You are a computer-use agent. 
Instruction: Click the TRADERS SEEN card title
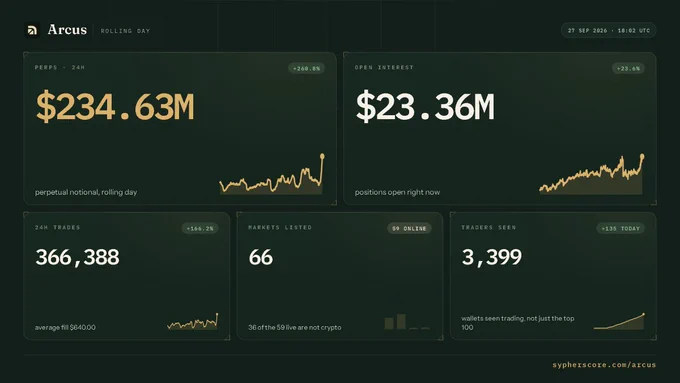click(489, 228)
